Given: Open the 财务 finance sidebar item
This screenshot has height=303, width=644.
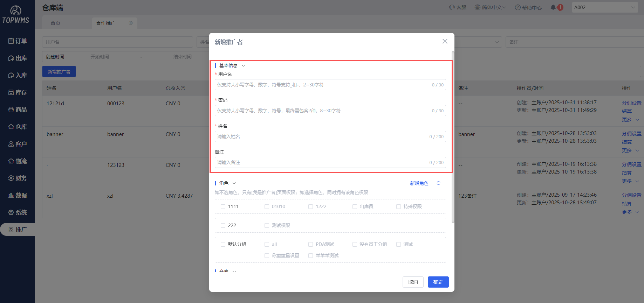Looking at the screenshot, I should click(x=18, y=178).
